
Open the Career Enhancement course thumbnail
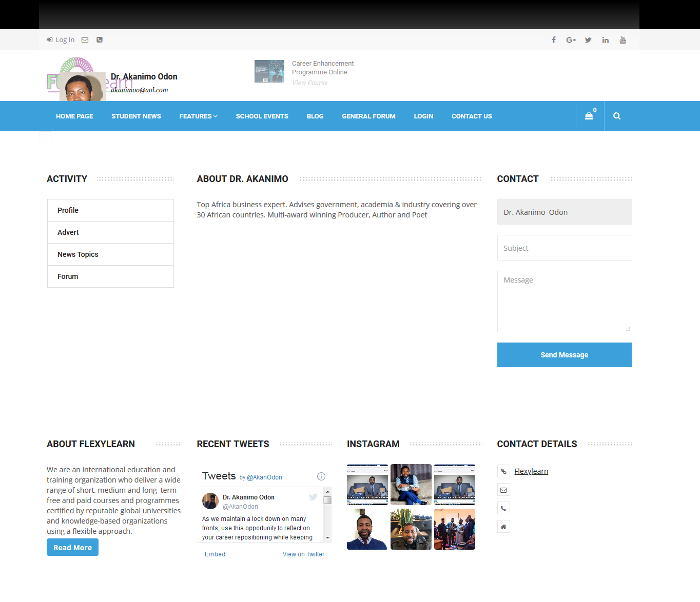(269, 71)
